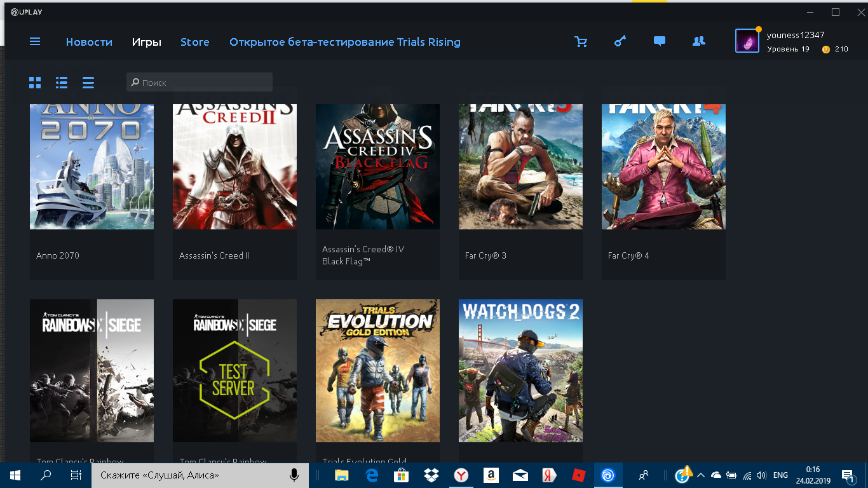Show hidden system tray icons
This screenshot has height=488, width=868.
(x=701, y=475)
